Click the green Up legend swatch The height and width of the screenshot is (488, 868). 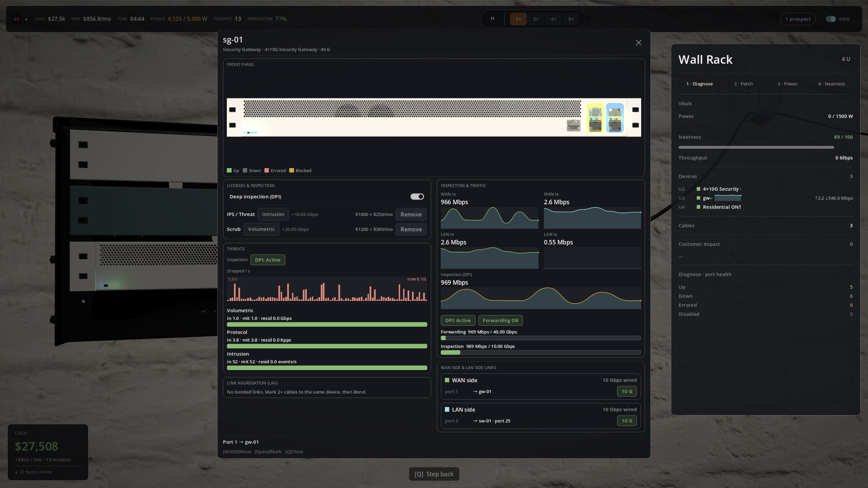[x=229, y=170]
